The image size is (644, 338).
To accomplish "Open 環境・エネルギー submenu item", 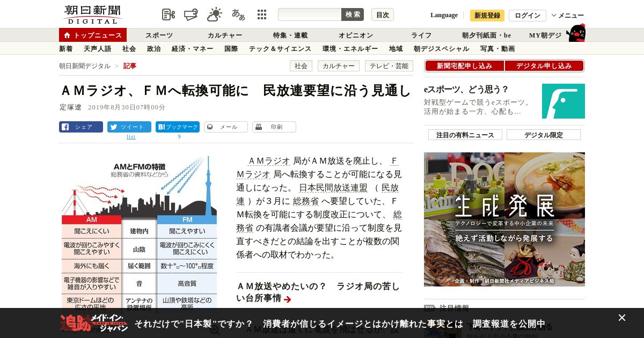I will 350,49.
